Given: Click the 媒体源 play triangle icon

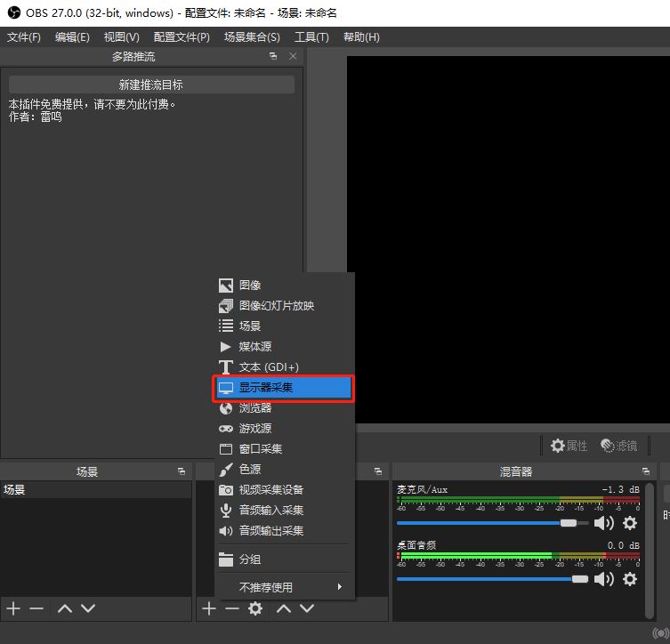Looking at the screenshot, I should [225, 346].
